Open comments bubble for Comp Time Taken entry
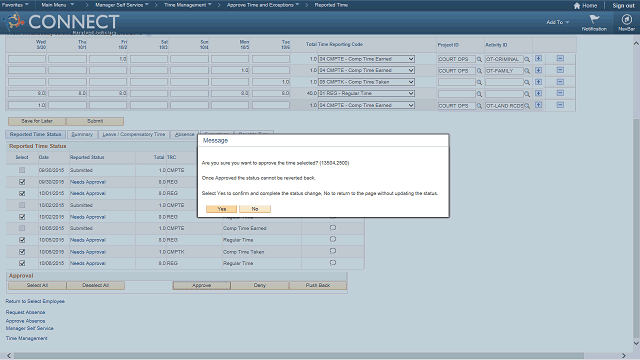The width and height of the screenshot is (640, 360). 333,251
